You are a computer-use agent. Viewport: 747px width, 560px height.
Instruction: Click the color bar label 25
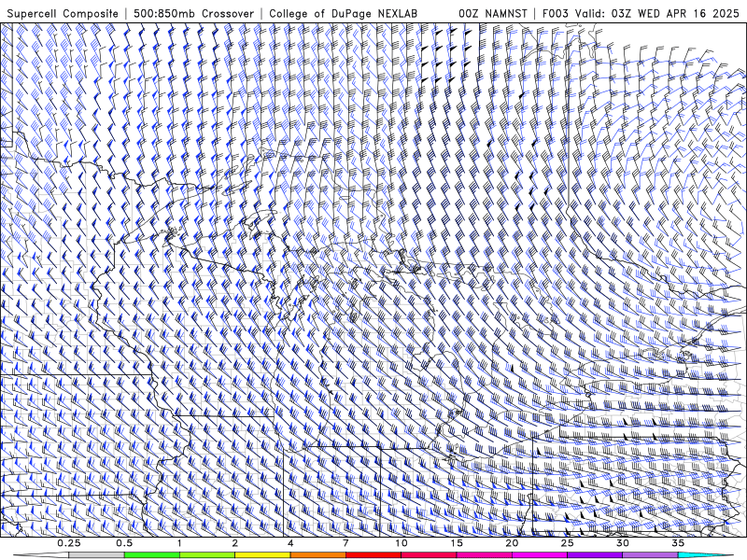pos(568,543)
